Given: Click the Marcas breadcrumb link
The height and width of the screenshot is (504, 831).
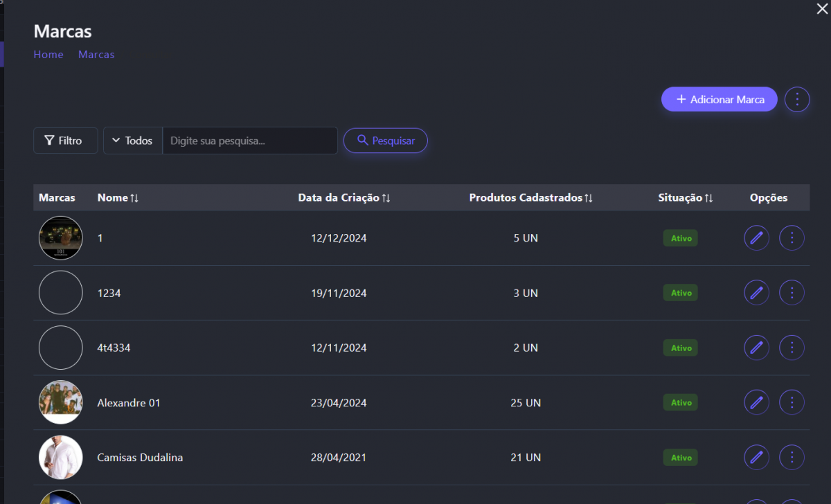Looking at the screenshot, I should pos(96,55).
